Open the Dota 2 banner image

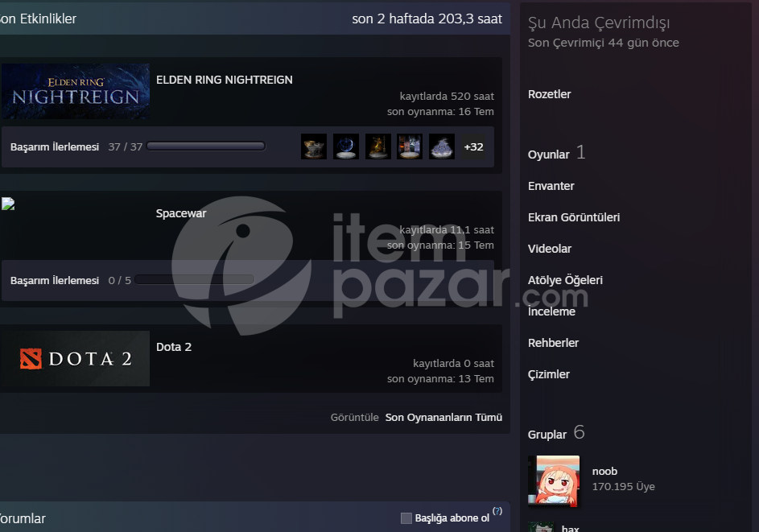click(x=76, y=359)
